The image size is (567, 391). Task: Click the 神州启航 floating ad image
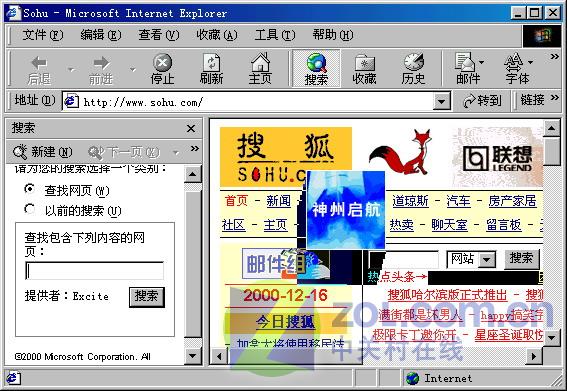point(345,210)
